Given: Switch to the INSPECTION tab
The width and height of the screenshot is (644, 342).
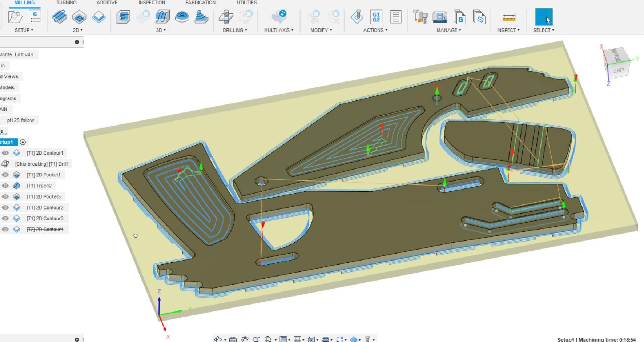Looking at the screenshot, I should [152, 3].
